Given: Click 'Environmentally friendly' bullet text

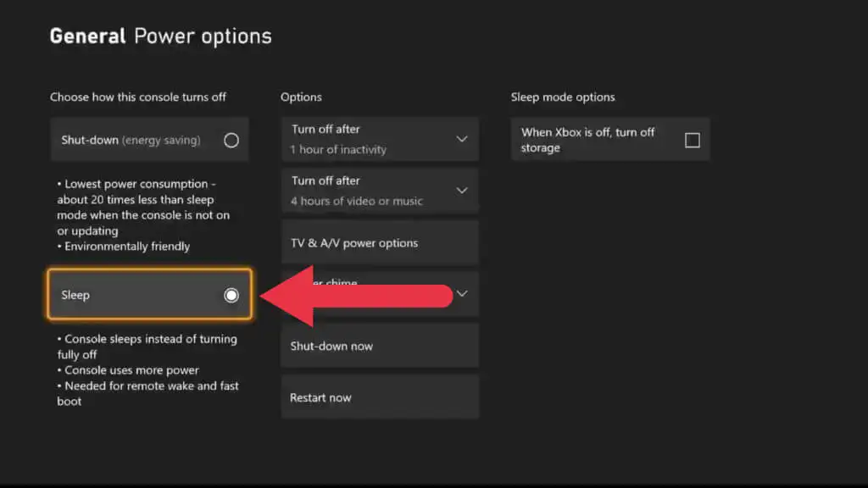Looking at the screenshot, I should click(124, 247).
